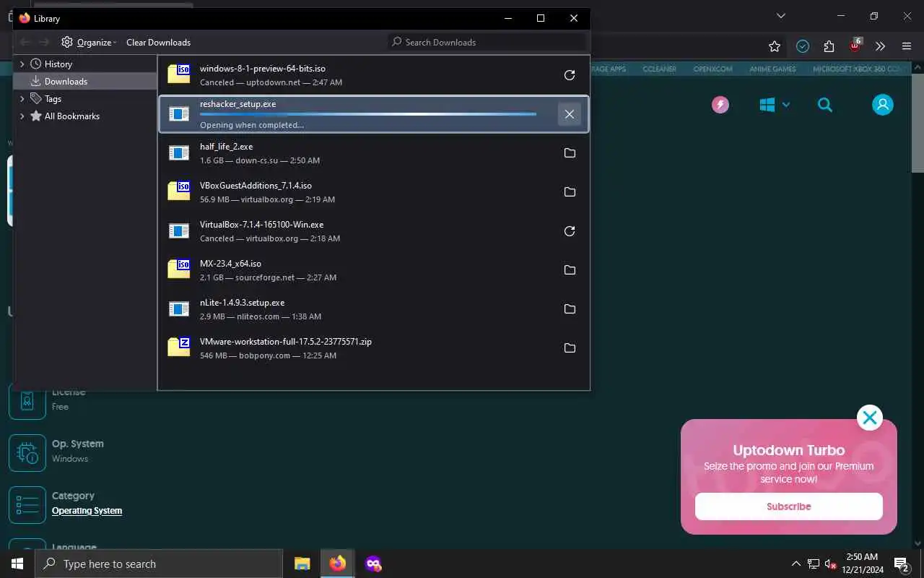Open folder for the VMware-workstation zip
Image resolution: width=924 pixels, height=578 pixels.
[x=570, y=348]
